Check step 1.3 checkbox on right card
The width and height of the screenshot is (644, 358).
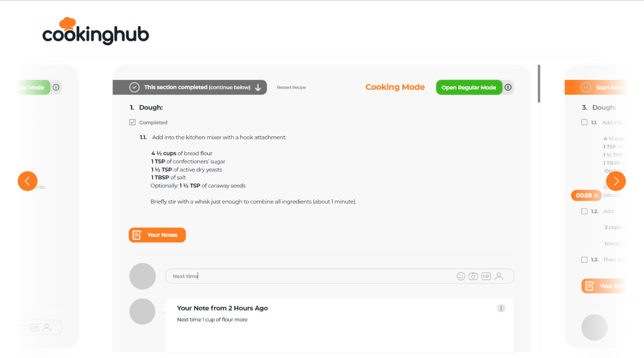tap(584, 260)
